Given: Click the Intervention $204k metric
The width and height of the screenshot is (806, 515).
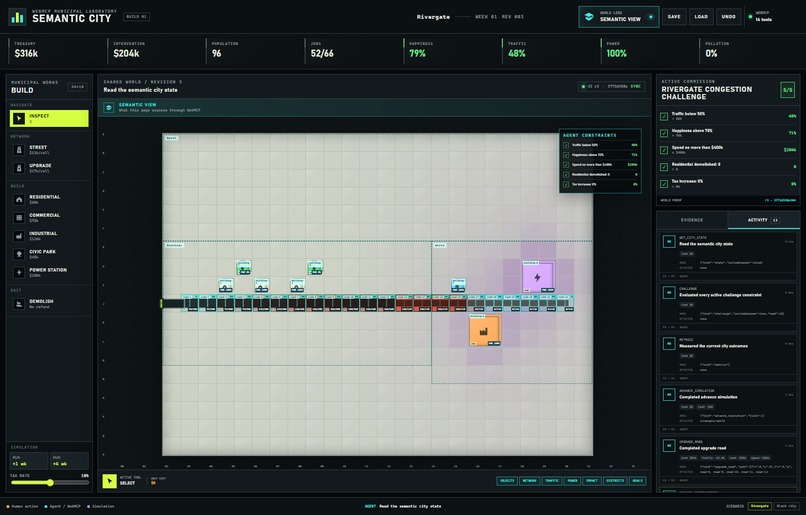Looking at the screenshot, I should (x=154, y=50).
